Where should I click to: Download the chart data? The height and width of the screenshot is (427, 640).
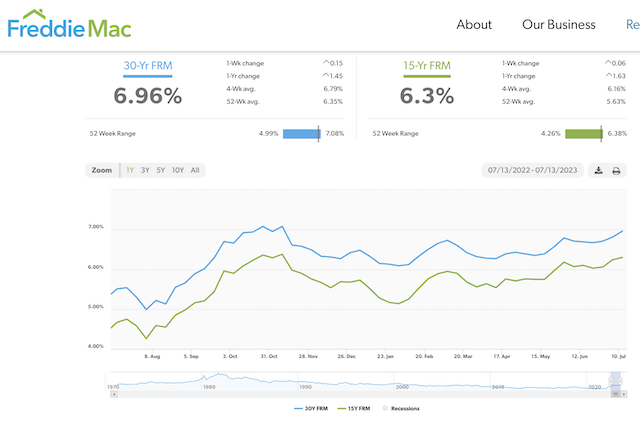pyautogui.click(x=598, y=170)
